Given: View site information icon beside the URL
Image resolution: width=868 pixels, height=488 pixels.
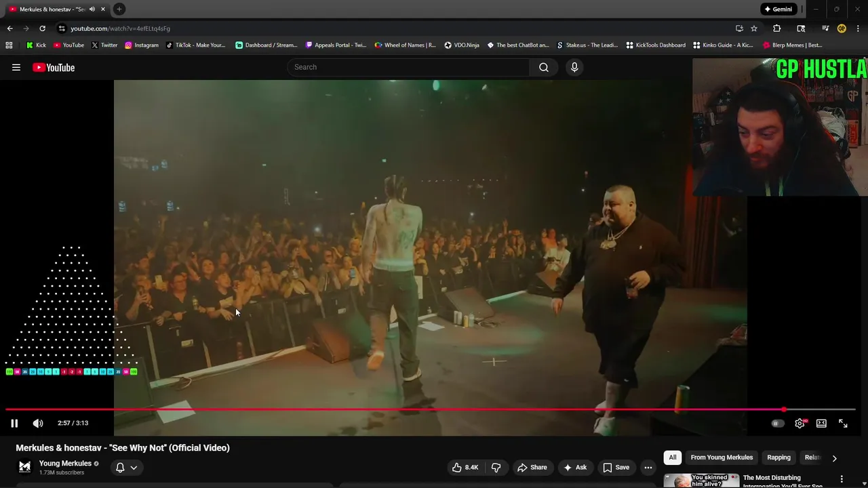Looking at the screenshot, I should 62,28.
